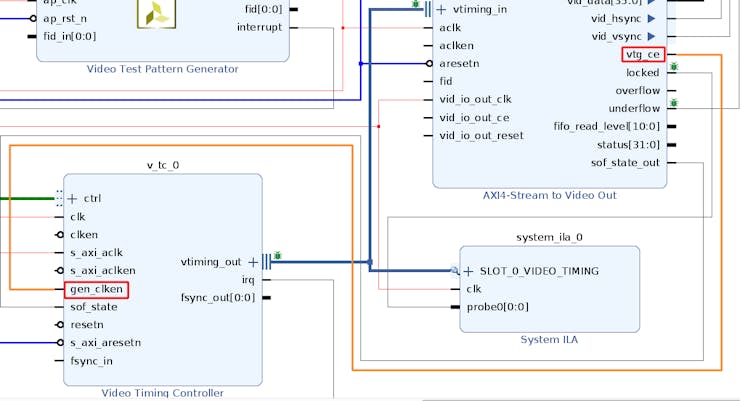Select the probe0[0:0] port on system_ila_0
The width and height of the screenshot is (740, 401).
pos(497,307)
